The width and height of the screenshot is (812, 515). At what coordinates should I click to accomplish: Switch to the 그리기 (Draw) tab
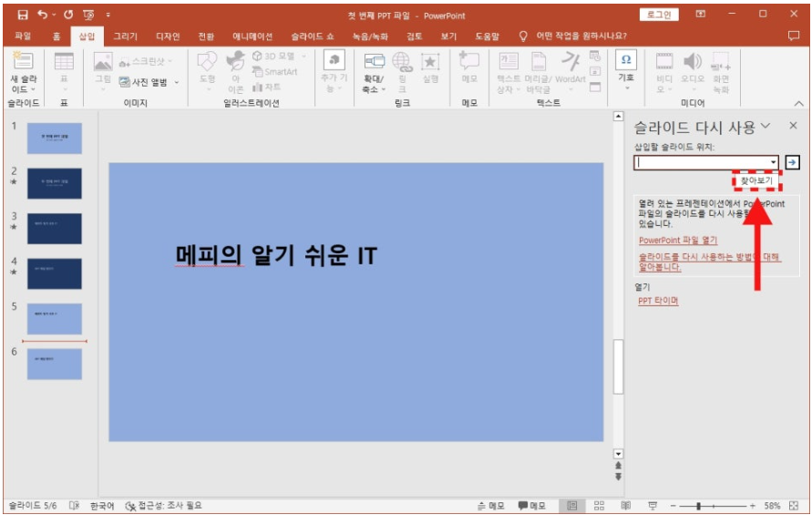pos(126,36)
